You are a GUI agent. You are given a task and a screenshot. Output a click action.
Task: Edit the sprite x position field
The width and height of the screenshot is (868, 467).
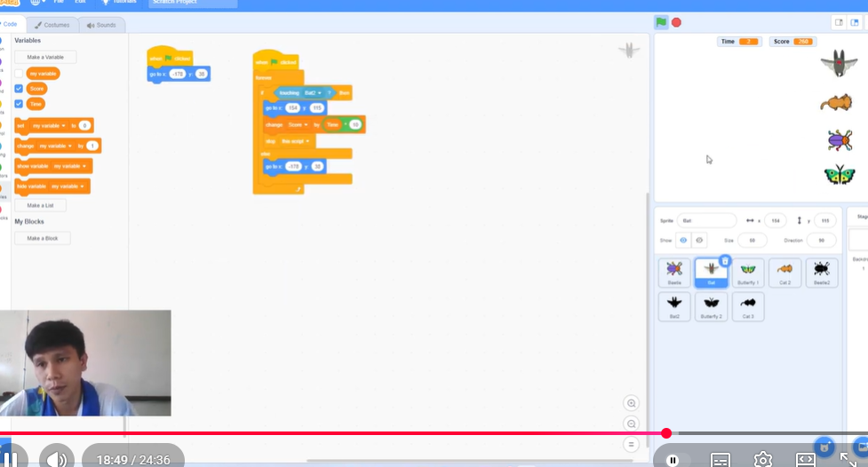776,221
